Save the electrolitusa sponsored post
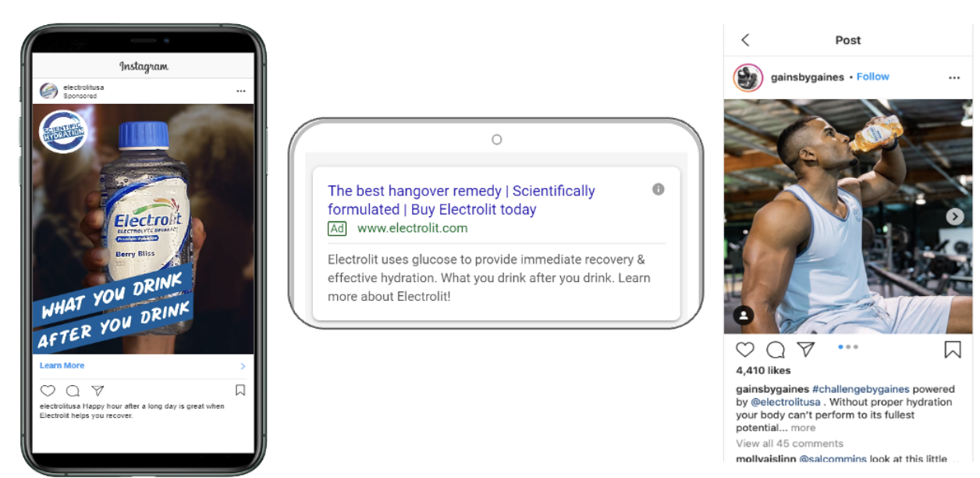The image size is (980, 478). tap(240, 390)
